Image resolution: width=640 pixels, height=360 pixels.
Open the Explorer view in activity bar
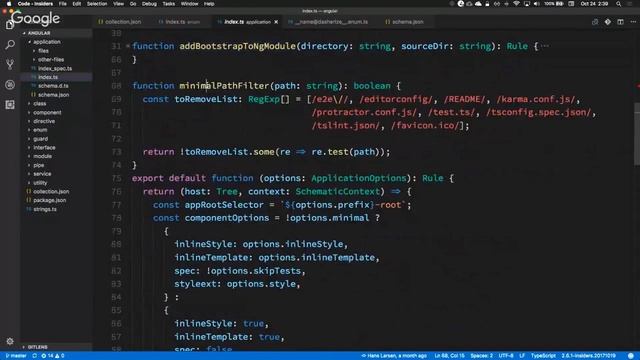[x=10, y=25]
